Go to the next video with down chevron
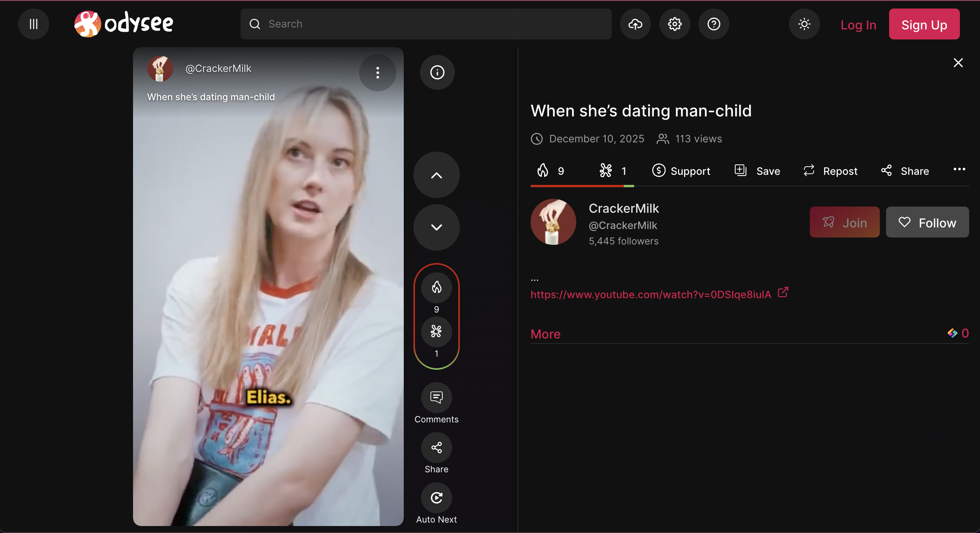The height and width of the screenshot is (533, 980). pyautogui.click(x=436, y=227)
